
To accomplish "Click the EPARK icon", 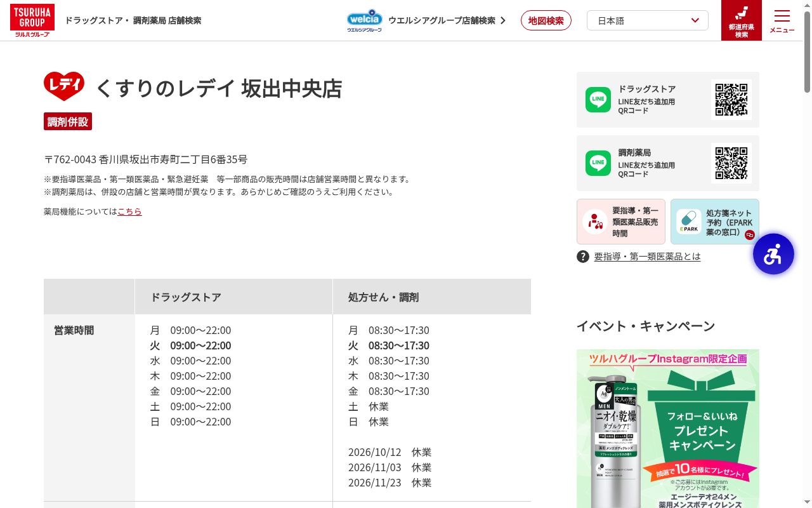I will [689, 222].
